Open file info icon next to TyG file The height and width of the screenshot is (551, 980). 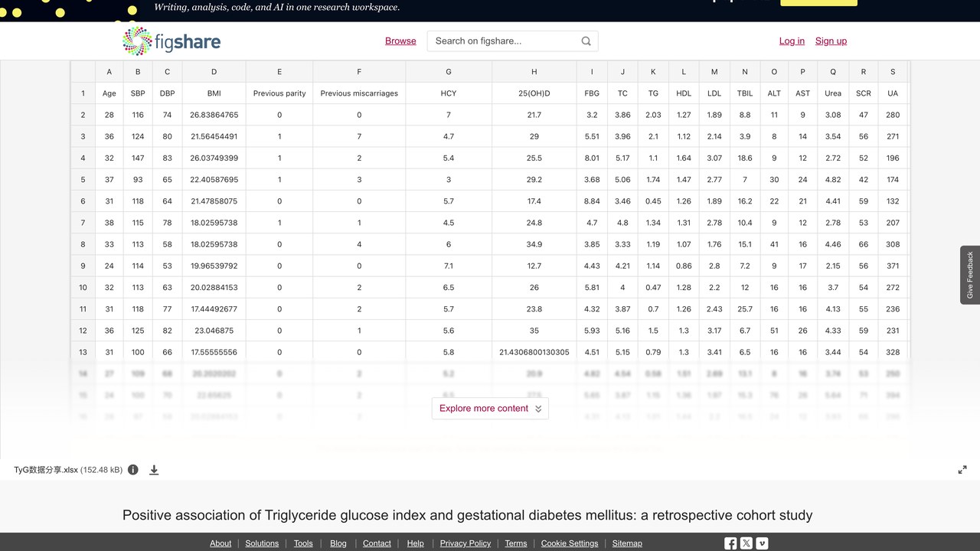pyautogui.click(x=133, y=470)
